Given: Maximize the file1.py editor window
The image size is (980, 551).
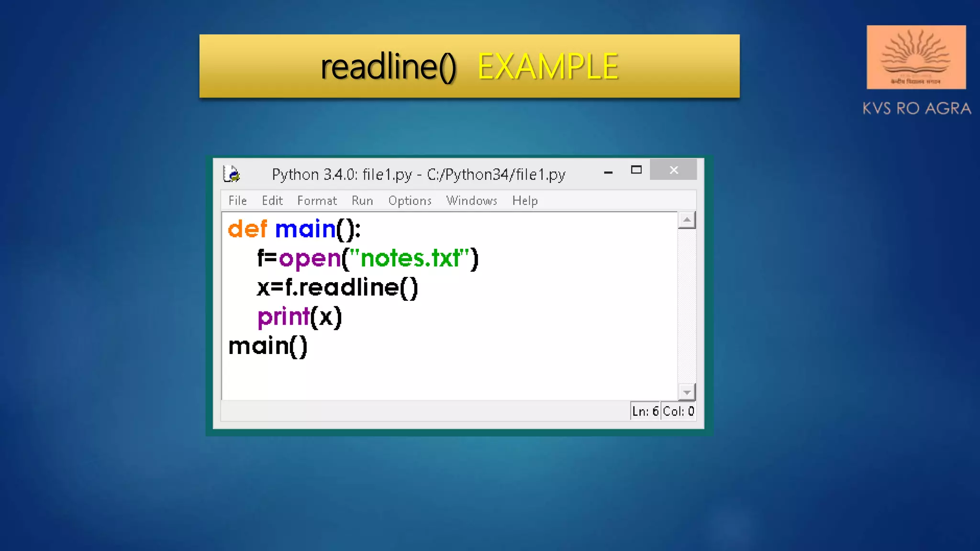Looking at the screenshot, I should 636,170.
